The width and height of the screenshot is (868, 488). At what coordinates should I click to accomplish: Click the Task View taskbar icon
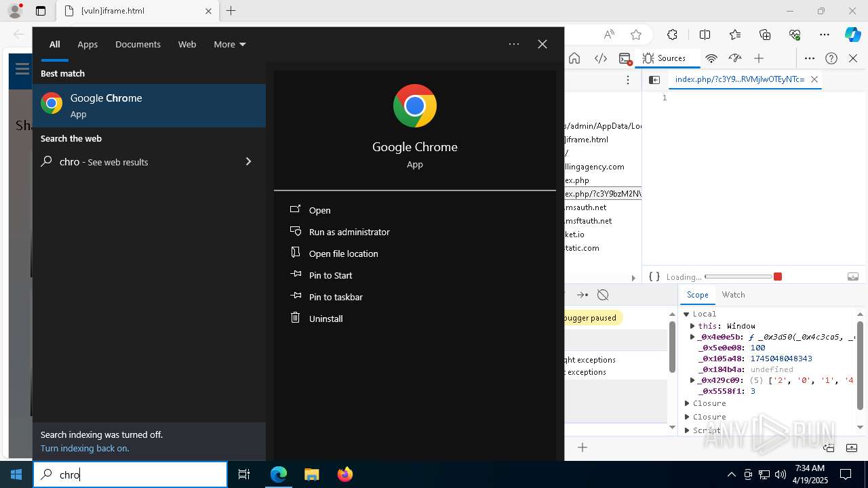(x=244, y=474)
